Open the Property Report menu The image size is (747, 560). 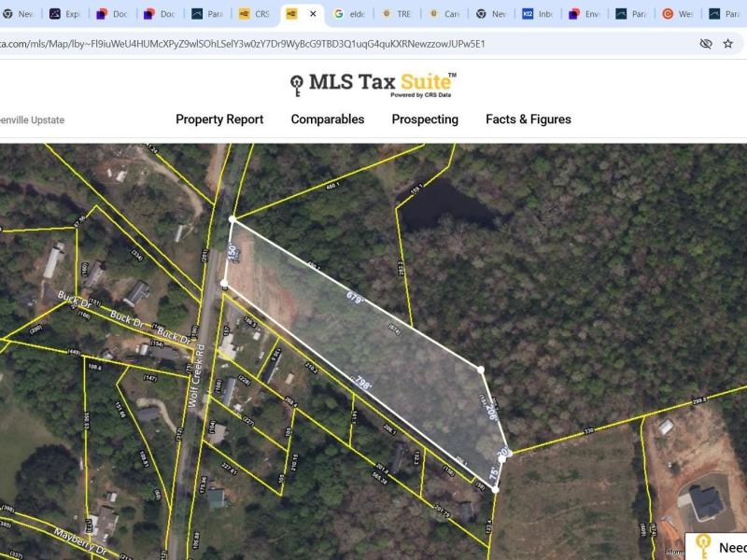pos(219,119)
